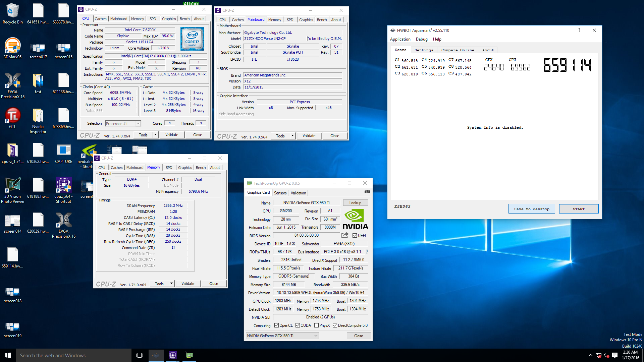Open GTL desktop shortcut

coord(12,118)
